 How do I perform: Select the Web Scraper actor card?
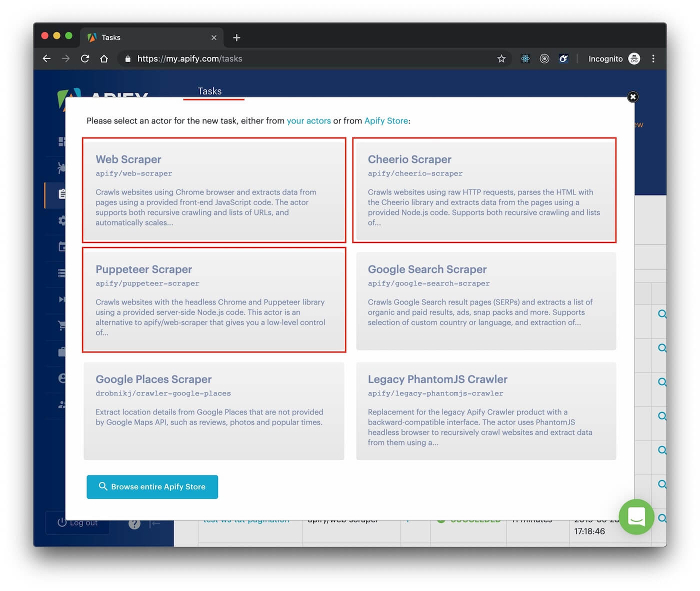[214, 190]
